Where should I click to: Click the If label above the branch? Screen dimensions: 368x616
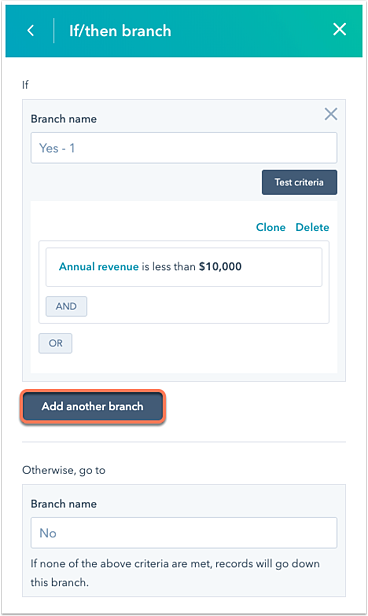(x=25, y=85)
